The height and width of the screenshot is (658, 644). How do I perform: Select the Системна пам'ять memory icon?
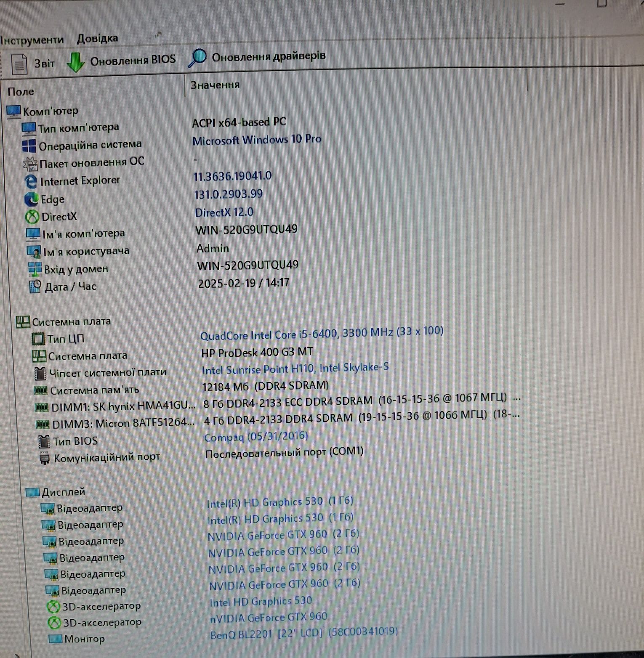tap(41, 391)
